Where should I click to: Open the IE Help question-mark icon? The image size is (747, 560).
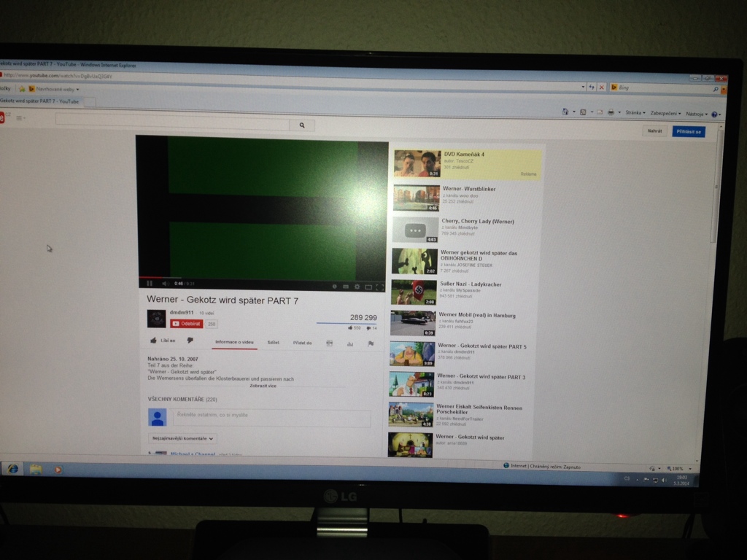pos(714,114)
